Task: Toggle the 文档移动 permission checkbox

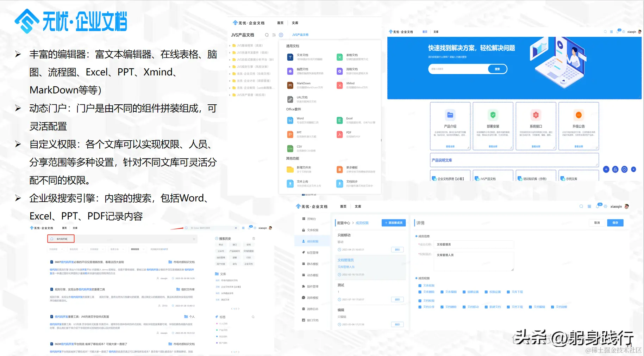Action: pos(464,307)
